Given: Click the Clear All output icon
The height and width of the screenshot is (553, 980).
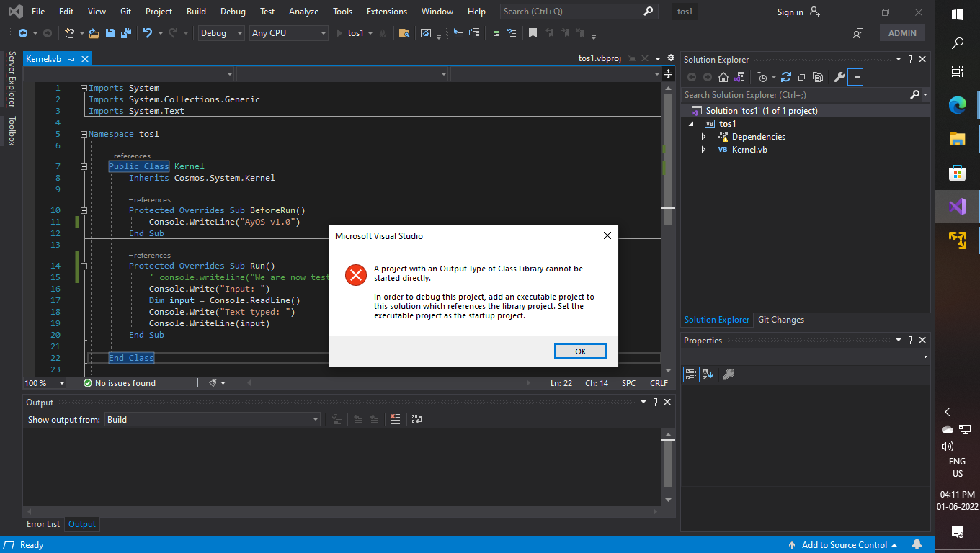Looking at the screenshot, I should click(396, 419).
